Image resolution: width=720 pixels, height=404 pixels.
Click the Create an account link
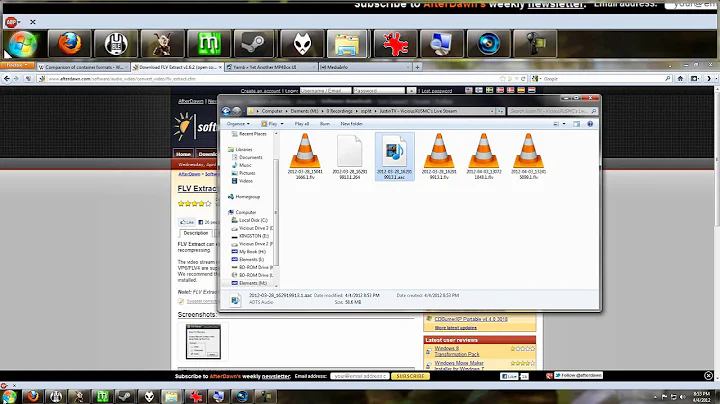(x=260, y=91)
